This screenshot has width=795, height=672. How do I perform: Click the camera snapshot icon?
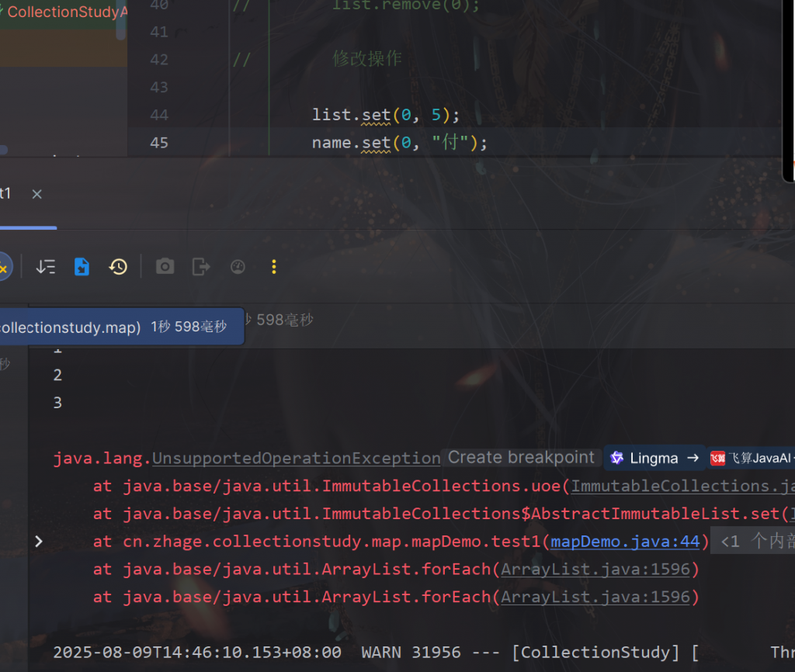click(165, 267)
